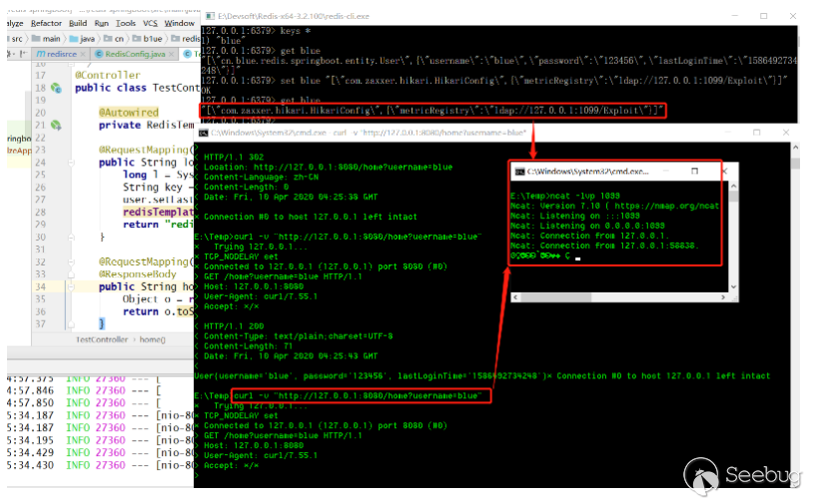Screen dimensions: 830x504
Task: Click the @Autowired annotation on line 20
Action: (129, 113)
